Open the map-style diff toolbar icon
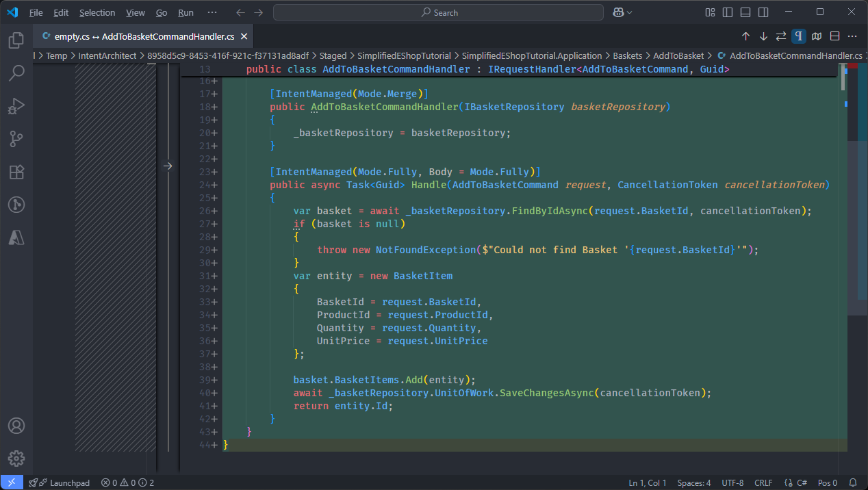Image resolution: width=868 pixels, height=490 pixels. pyautogui.click(x=817, y=36)
